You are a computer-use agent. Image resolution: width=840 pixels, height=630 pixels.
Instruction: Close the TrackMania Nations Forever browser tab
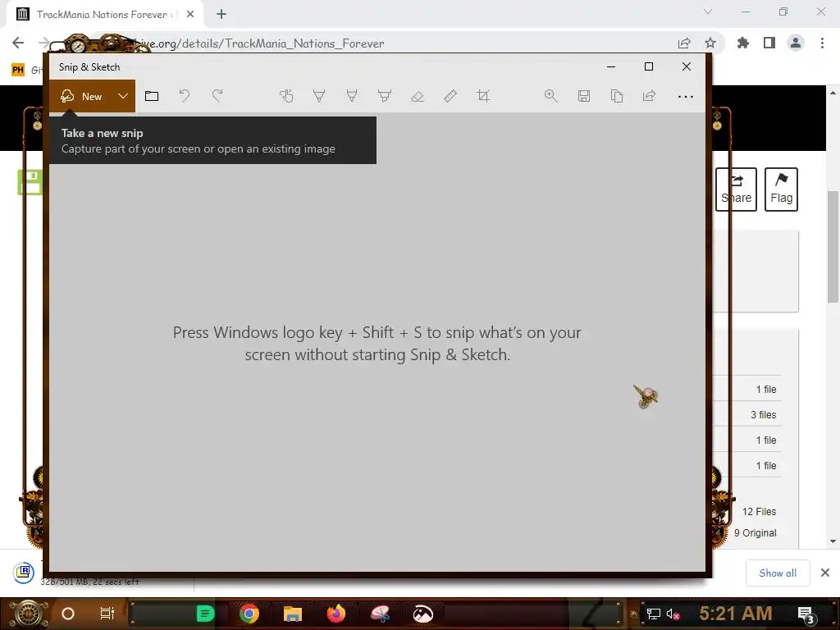click(x=190, y=15)
